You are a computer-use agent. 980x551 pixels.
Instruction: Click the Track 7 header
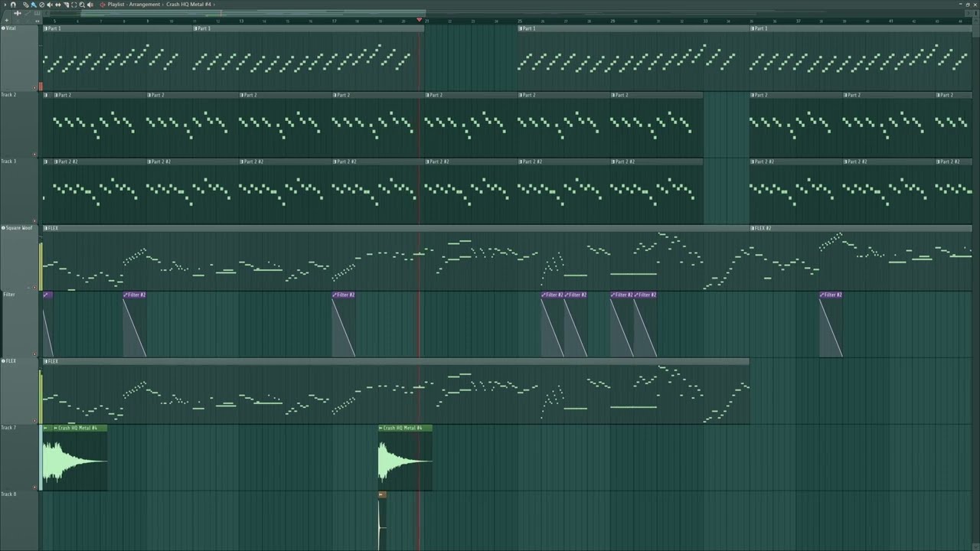click(x=19, y=458)
